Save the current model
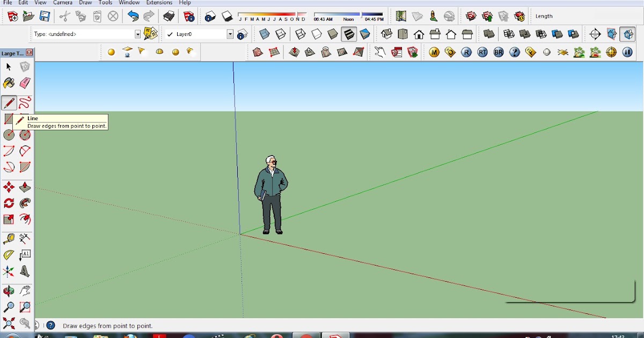Viewport: 644px width, 338px height. coord(45,16)
